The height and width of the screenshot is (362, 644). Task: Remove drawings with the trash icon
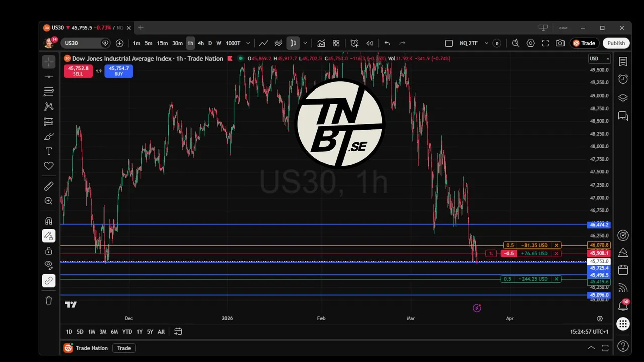(49, 300)
